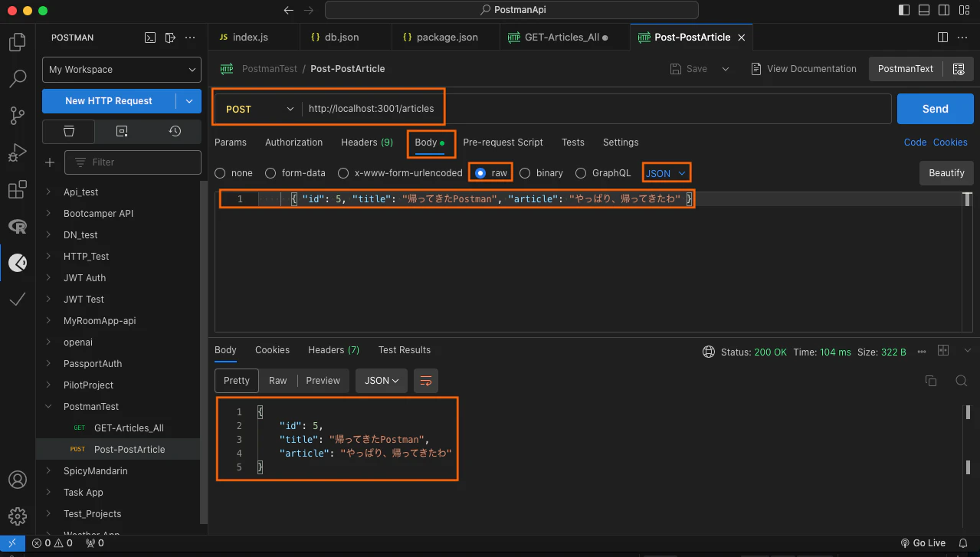
Task: Open the request body JSON format dropdown
Action: tap(665, 173)
